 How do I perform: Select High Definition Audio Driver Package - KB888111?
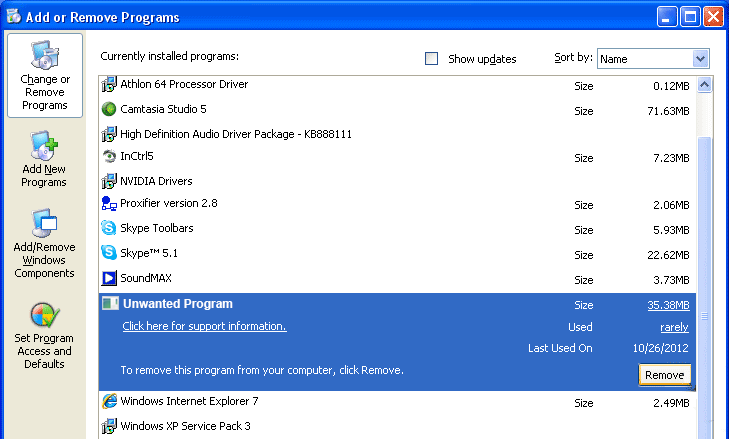pos(397,134)
